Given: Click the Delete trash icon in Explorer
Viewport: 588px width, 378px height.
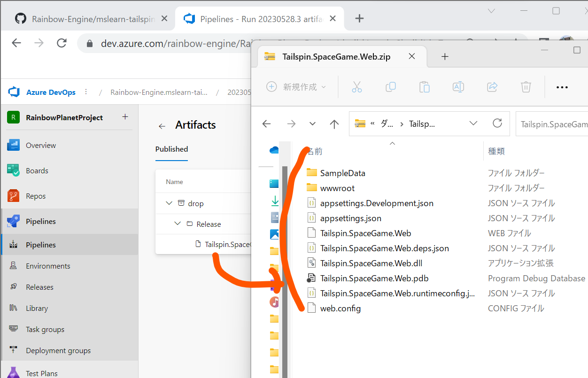Looking at the screenshot, I should 526,87.
